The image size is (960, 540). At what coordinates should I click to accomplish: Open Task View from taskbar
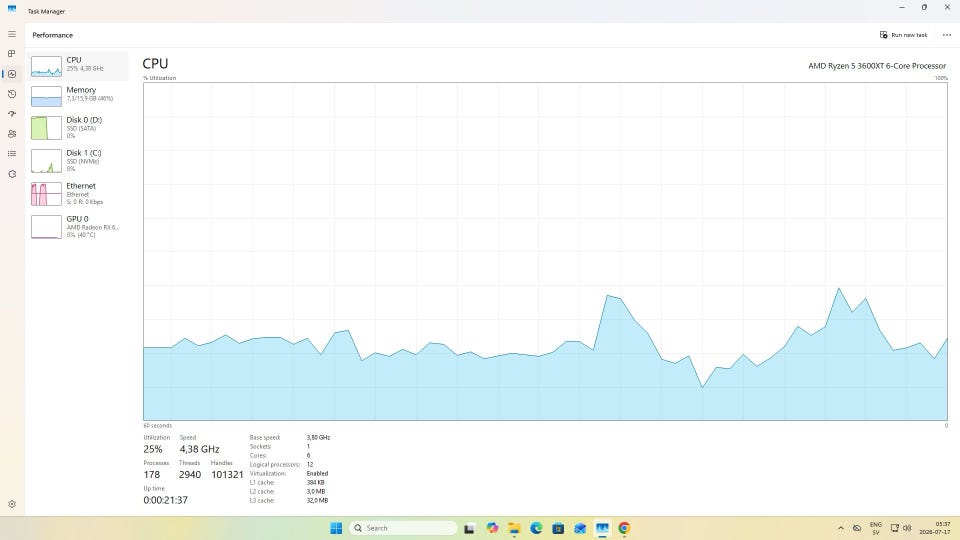[470, 528]
